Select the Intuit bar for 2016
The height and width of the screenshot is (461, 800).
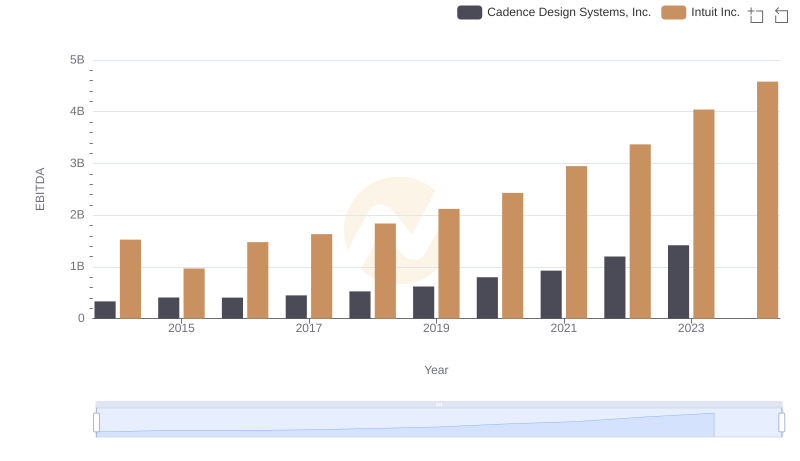click(258, 280)
